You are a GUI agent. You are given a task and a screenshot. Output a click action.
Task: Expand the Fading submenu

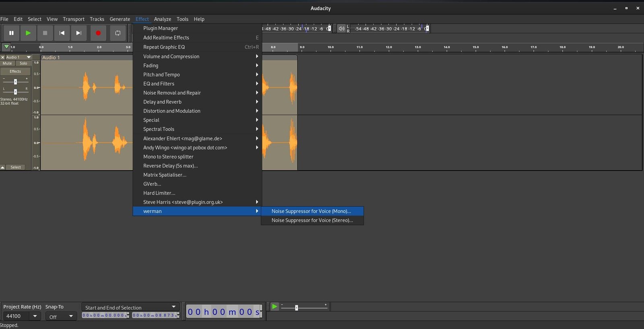[197, 66]
